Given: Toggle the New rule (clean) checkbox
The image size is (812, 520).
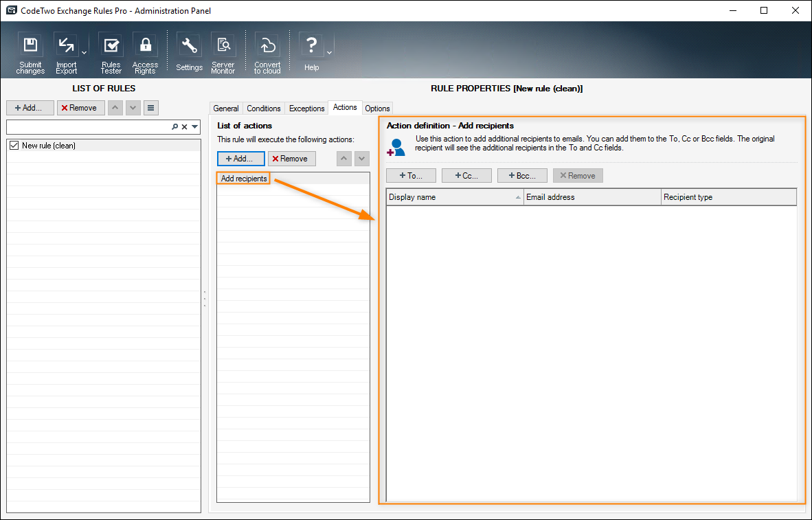Looking at the screenshot, I should pyautogui.click(x=14, y=146).
